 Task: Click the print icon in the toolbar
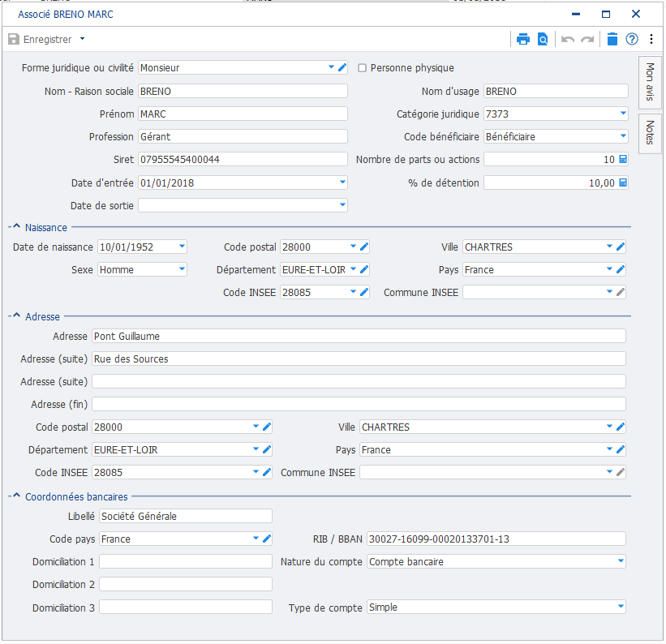click(523, 39)
